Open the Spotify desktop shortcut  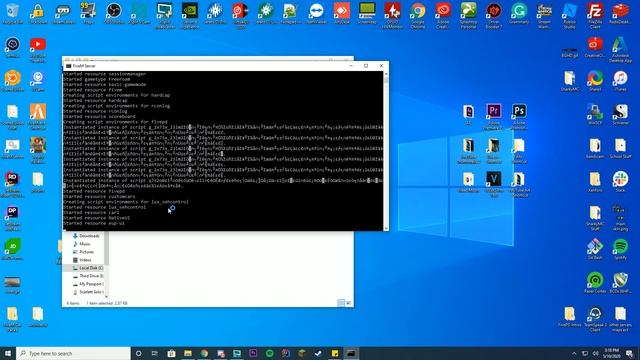tap(620, 249)
